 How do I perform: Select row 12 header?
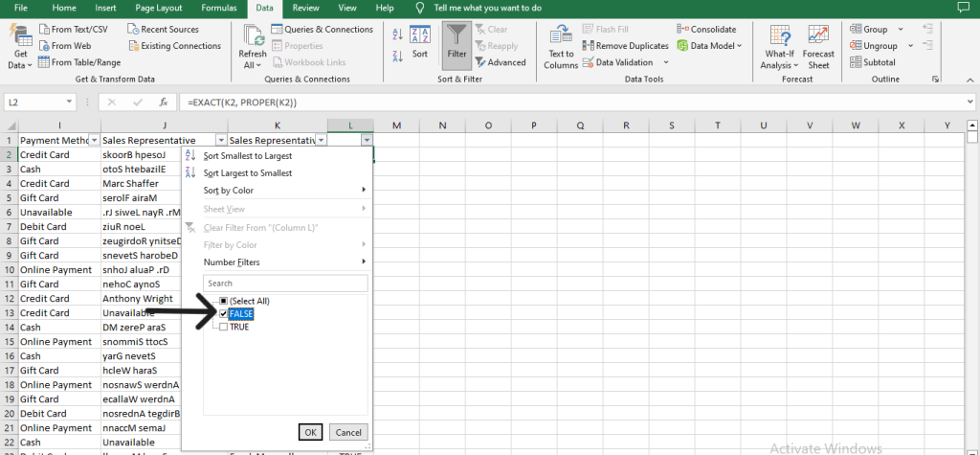coord(10,299)
